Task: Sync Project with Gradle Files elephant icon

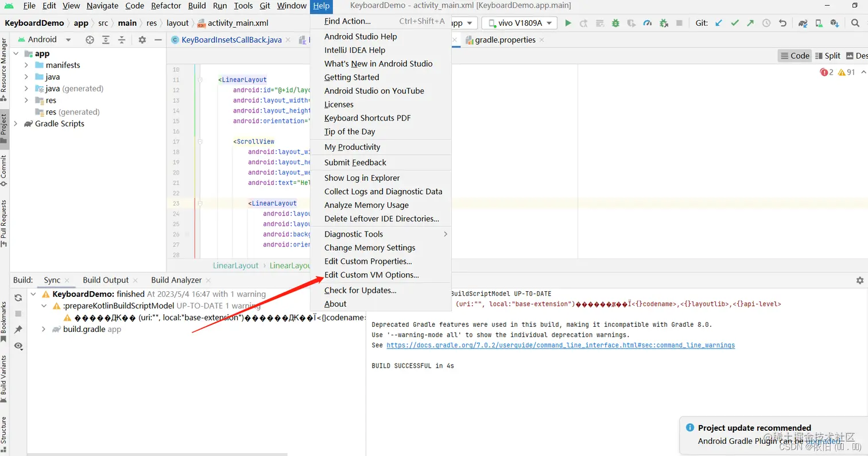Action: click(803, 23)
